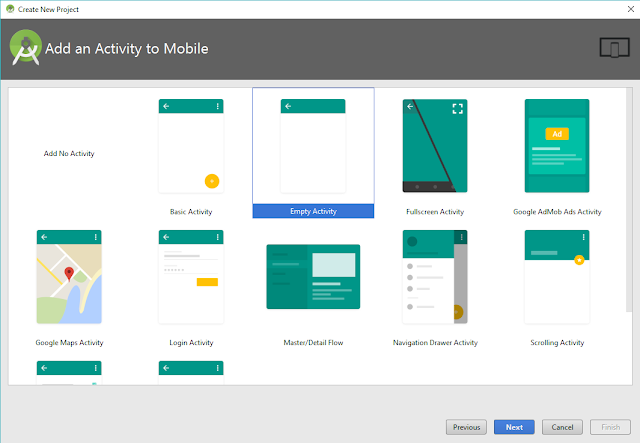Select the Basic Activity template thumbnail
The width and height of the screenshot is (640, 443).
(191, 146)
